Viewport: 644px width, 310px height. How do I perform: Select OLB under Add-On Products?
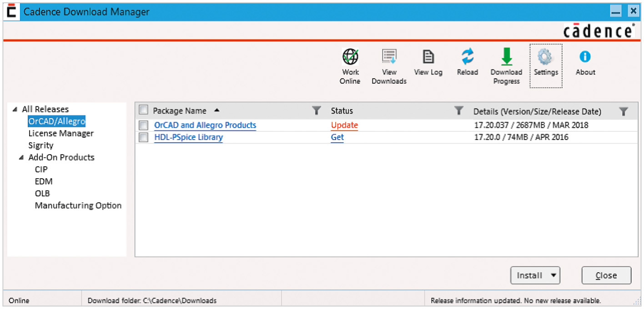pyautogui.click(x=42, y=193)
